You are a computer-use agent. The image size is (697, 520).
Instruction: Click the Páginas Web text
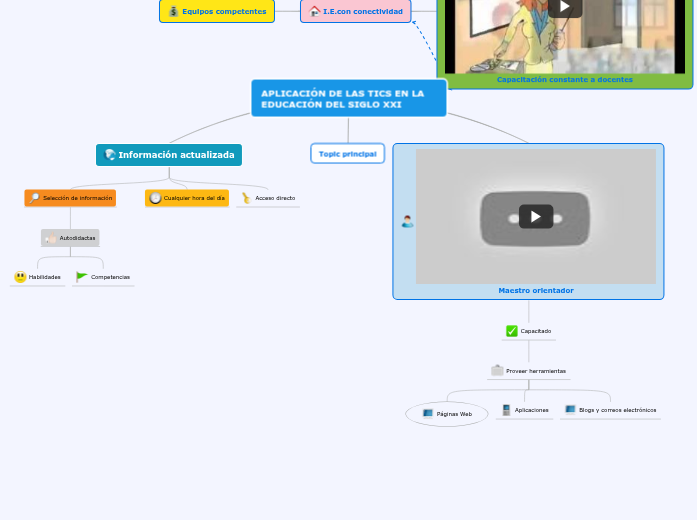click(454, 414)
